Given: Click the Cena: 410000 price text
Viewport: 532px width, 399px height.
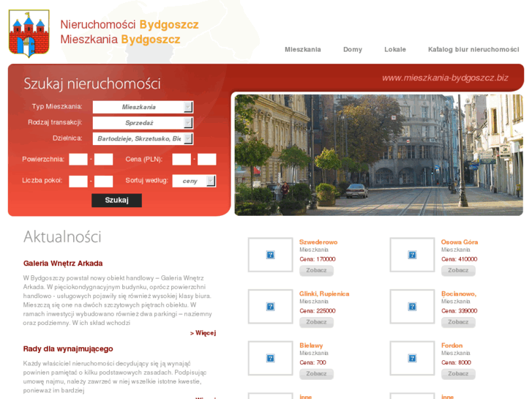Looking at the screenshot, I should (x=459, y=259).
